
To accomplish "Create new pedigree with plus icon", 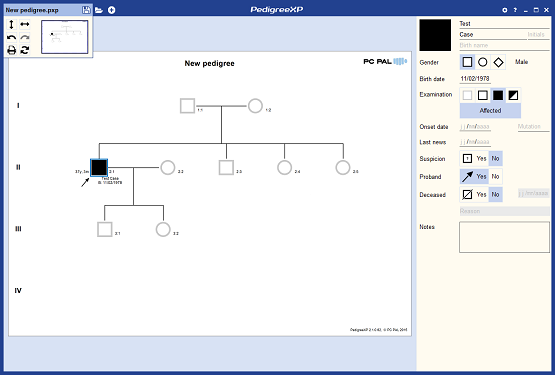I will (x=111, y=10).
